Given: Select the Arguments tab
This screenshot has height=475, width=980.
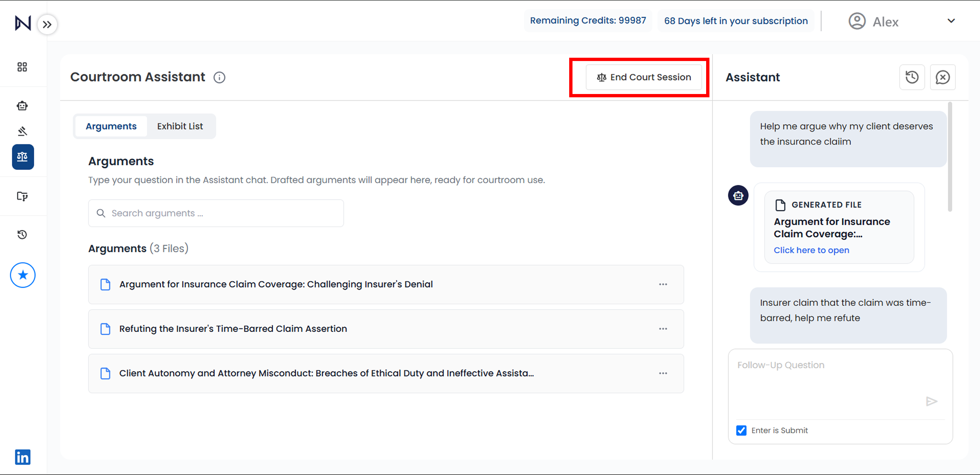Looking at the screenshot, I should (111, 126).
